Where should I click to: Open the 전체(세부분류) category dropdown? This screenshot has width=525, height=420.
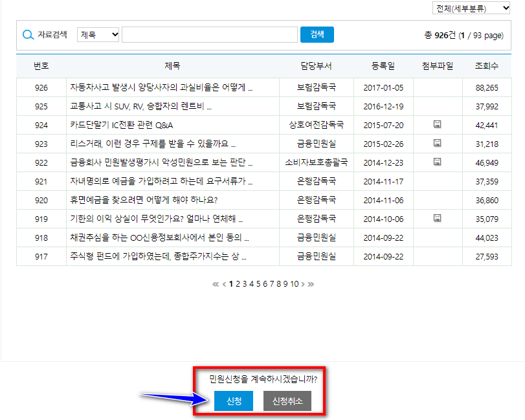point(471,8)
